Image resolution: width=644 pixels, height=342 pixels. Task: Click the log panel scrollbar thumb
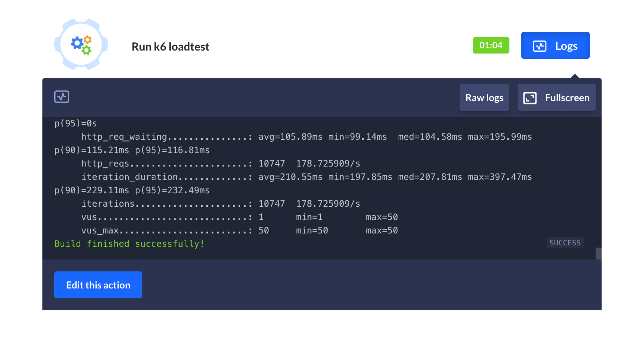[598, 254]
